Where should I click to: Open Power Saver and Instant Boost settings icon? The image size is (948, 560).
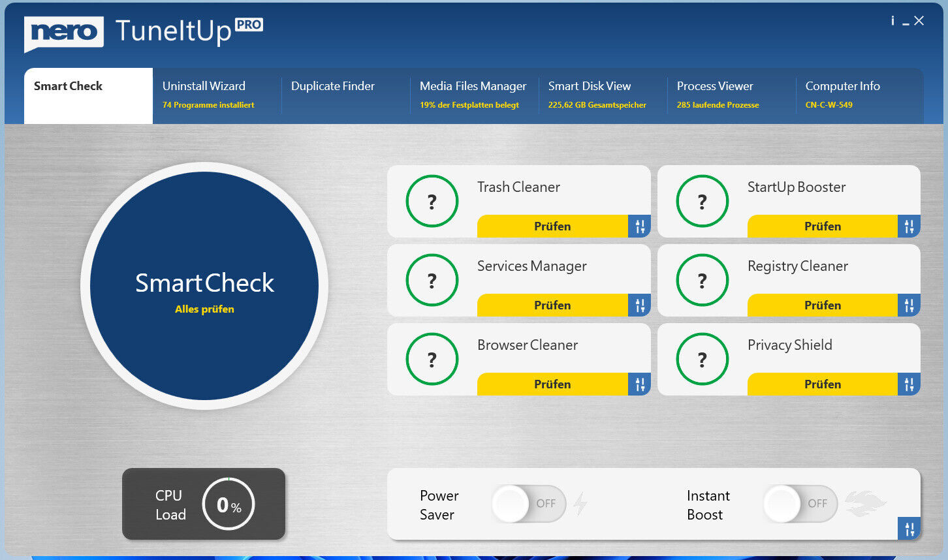pos(909,528)
